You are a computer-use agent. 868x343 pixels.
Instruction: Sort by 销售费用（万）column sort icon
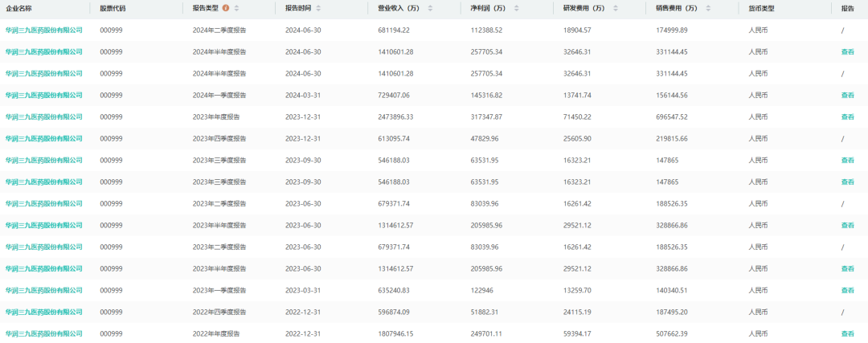pyautogui.click(x=708, y=8)
